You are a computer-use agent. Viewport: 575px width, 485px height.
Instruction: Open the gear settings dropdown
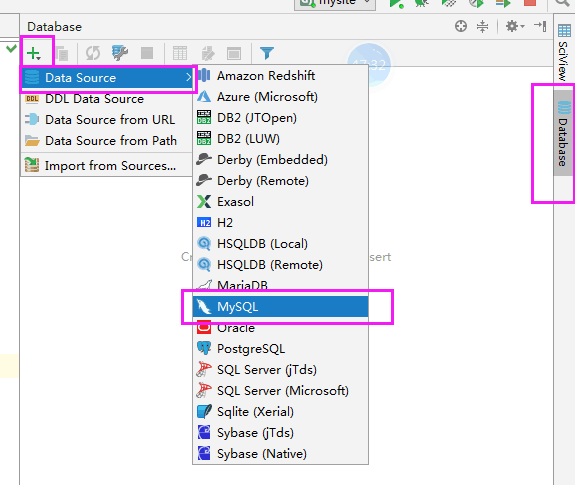[x=515, y=26]
